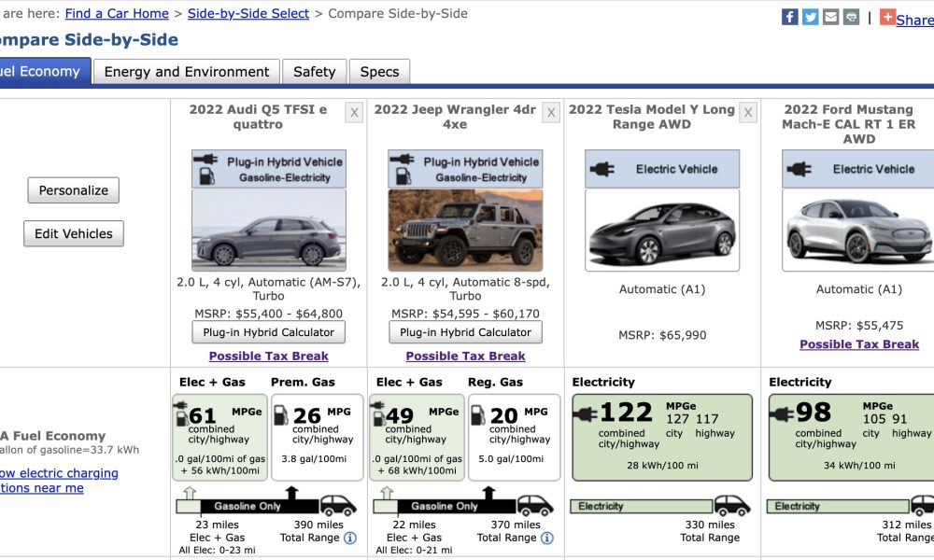This screenshot has height=560, width=934.
Task: Open the info icon beside Jeep's 370 miles range
Action: click(546, 538)
